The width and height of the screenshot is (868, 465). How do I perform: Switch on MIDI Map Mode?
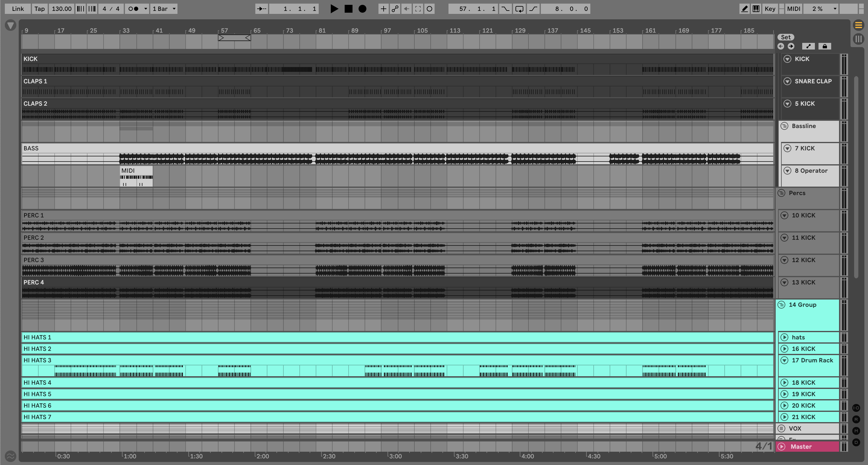coord(793,9)
